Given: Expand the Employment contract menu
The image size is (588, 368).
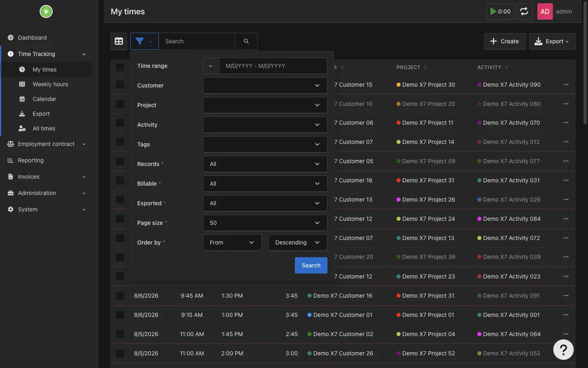Looking at the screenshot, I should pyautogui.click(x=46, y=144).
